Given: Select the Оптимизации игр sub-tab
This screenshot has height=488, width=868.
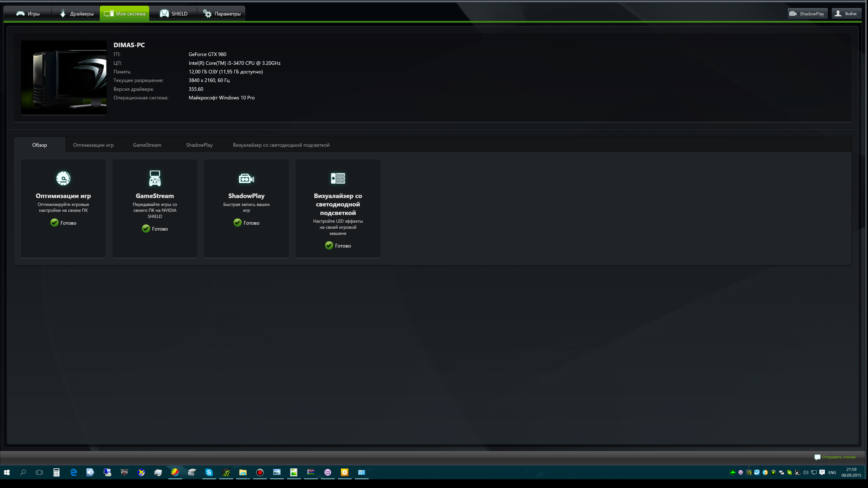Looking at the screenshot, I should pyautogui.click(x=93, y=145).
